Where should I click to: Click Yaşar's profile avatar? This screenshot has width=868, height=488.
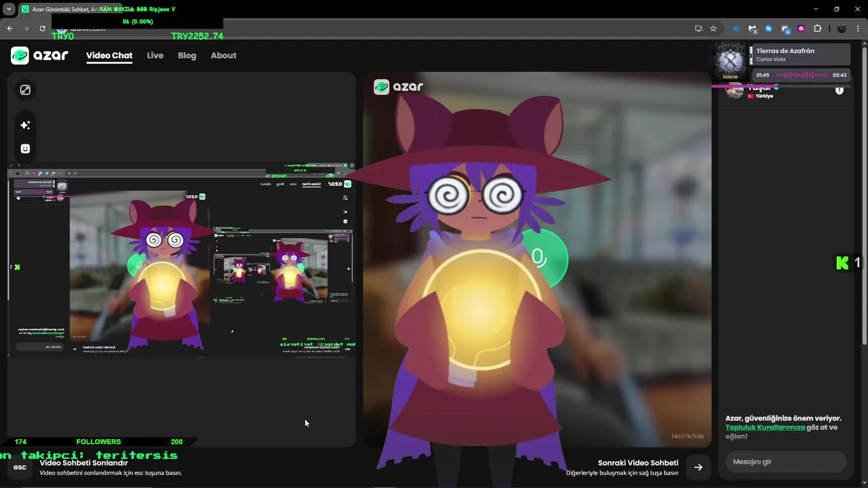pyautogui.click(x=734, y=91)
